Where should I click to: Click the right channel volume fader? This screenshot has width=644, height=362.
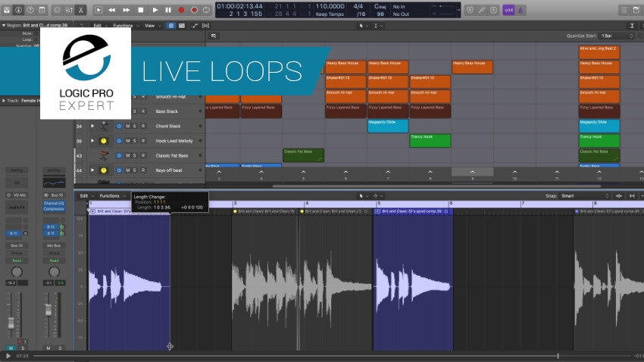point(48,310)
